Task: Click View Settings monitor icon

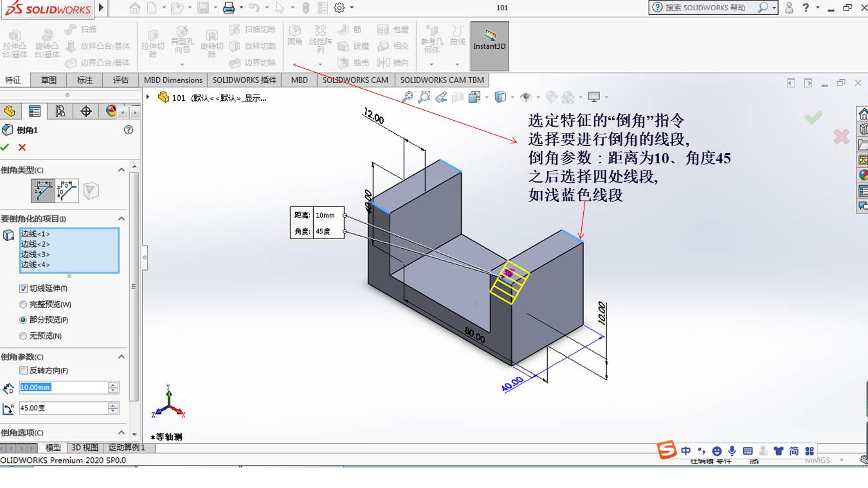Action: click(593, 97)
